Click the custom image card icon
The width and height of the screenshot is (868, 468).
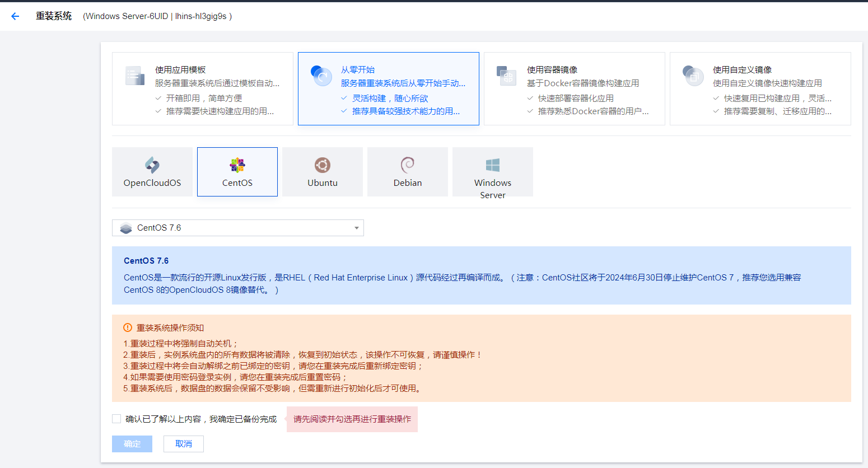(x=693, y=76)
